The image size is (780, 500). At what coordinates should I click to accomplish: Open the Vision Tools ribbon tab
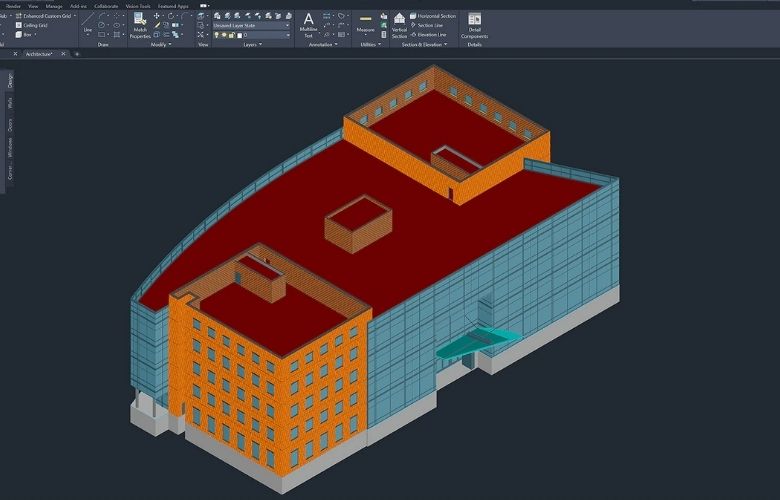pyautogui.click(x=138, y=6)
